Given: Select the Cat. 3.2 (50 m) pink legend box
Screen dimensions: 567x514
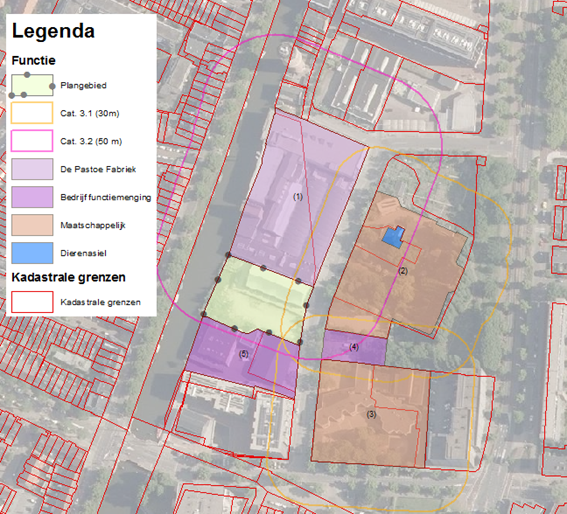Looking at the screenshot, I should (32, 141).
